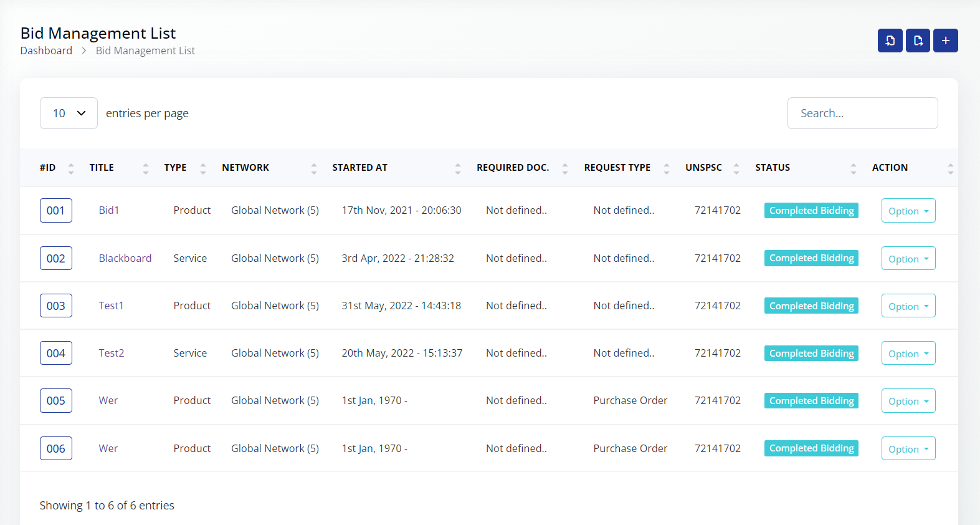Click Completed Bidding badge for Blackboard
The width and height of the screenshot is (980, 525).
point(811,258)
